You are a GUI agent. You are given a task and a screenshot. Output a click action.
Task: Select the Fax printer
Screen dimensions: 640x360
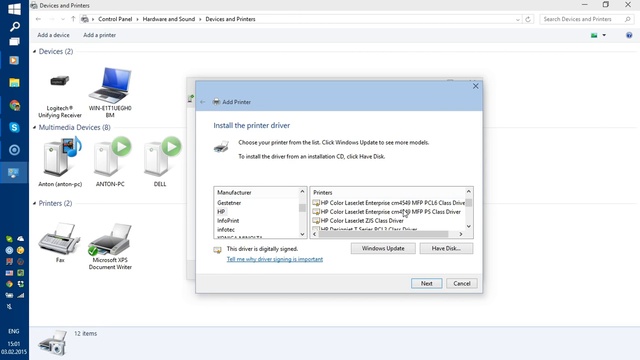60,242
